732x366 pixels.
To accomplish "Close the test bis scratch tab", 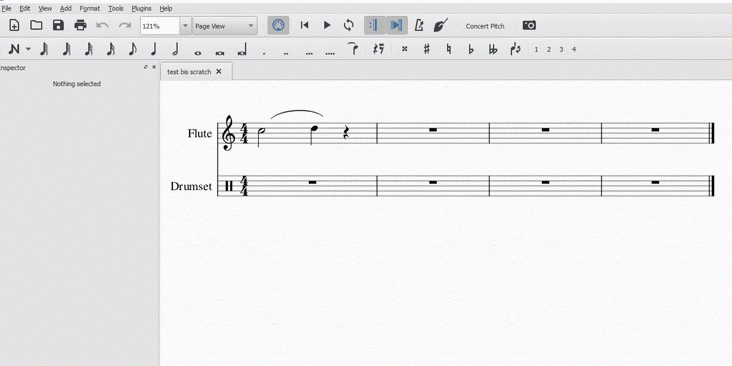I will click(218, 71).
